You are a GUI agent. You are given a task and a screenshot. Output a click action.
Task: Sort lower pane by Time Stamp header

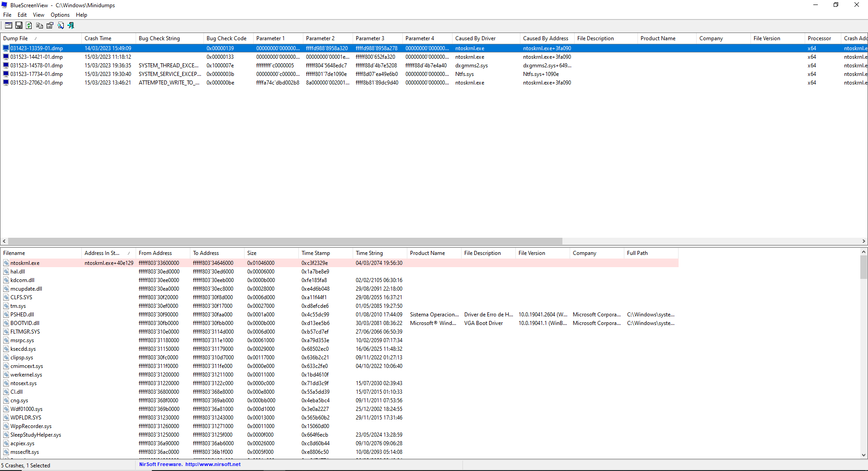point(325,253)
